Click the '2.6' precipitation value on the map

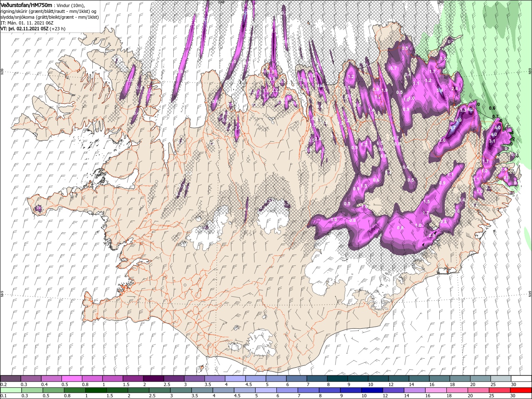click(454, 89)
